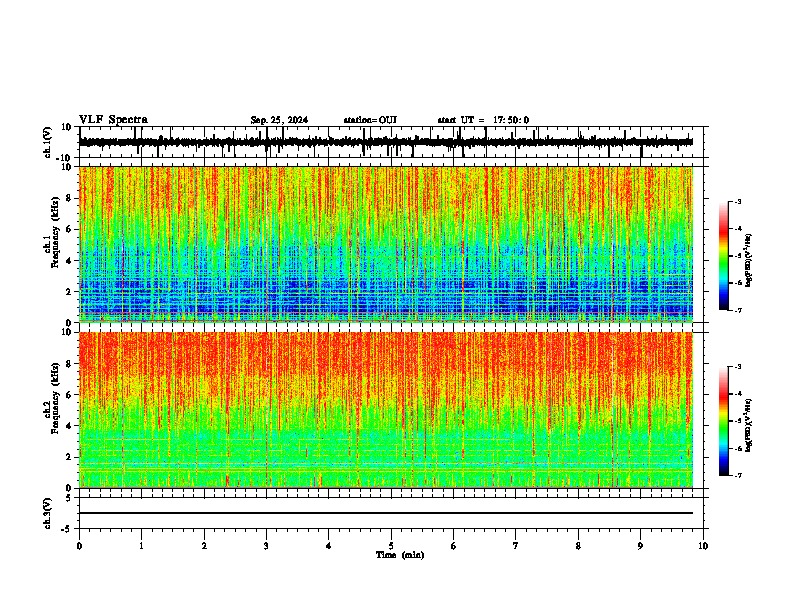
Task: Click the "Time (min)" x-axis label
Action: point(400,555)
